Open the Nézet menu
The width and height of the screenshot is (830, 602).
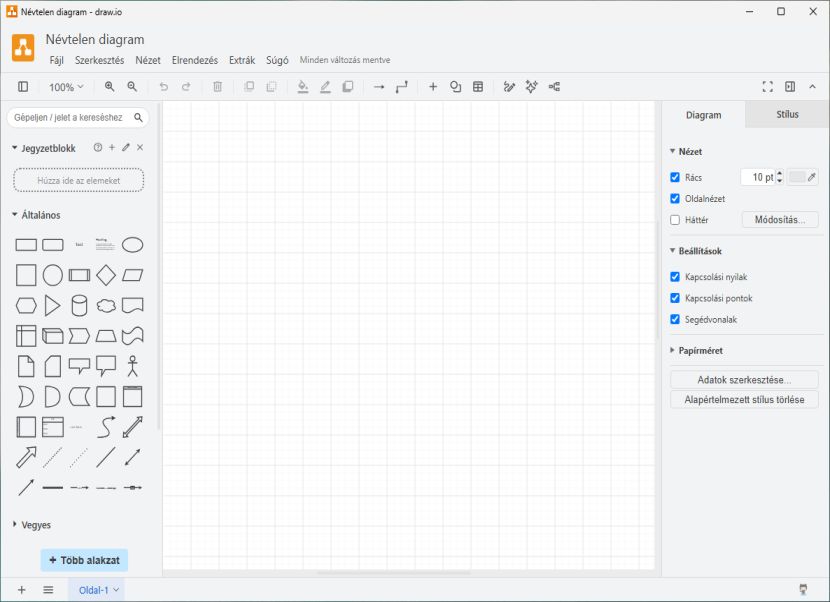[148, 60]
